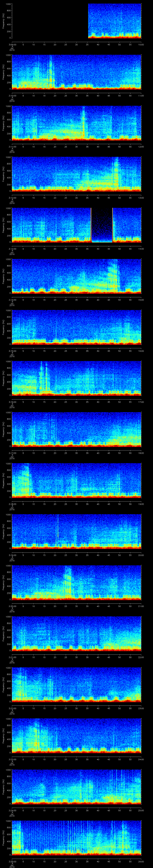
Task: Click the 10:00 label ending the first axis
Action: (141, 44)
